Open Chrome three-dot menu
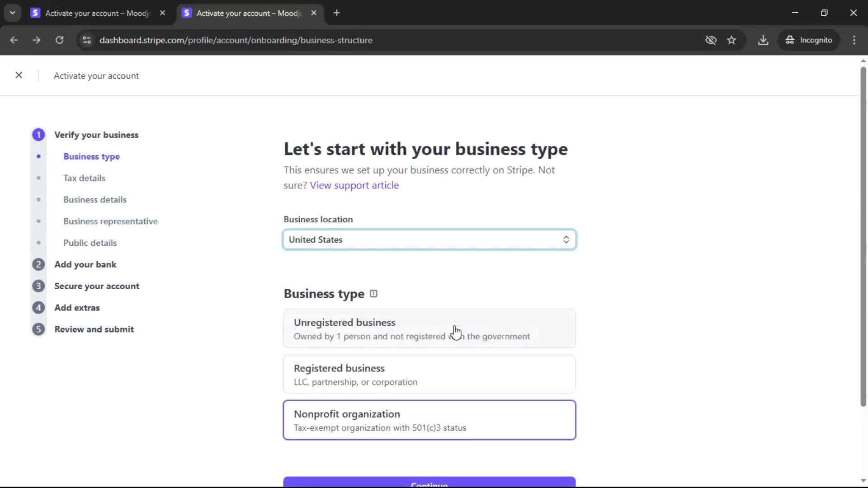This screenshot has width=868, height=488. (x=854, y=40)
